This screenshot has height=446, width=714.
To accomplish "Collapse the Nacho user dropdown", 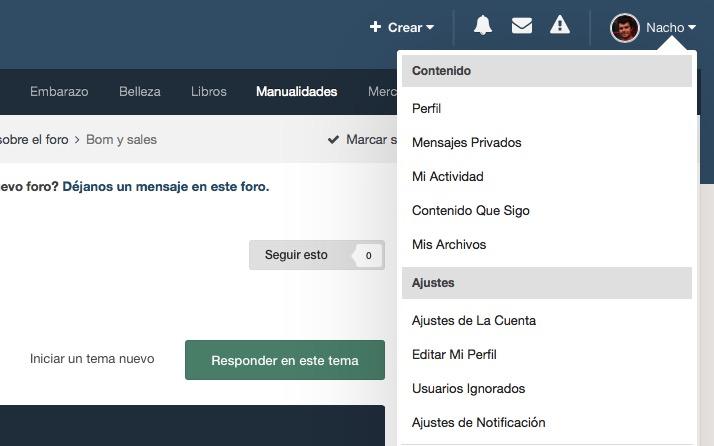I will 671,28.
